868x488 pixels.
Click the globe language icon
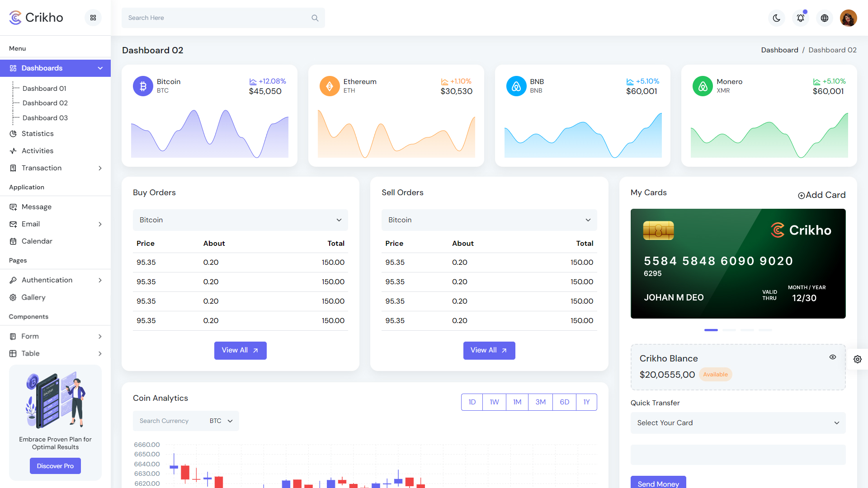[x=825, y=18]
